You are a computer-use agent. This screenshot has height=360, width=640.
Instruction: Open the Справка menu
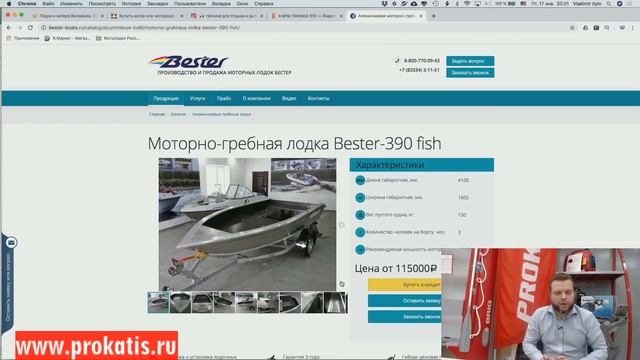point(264,3)
